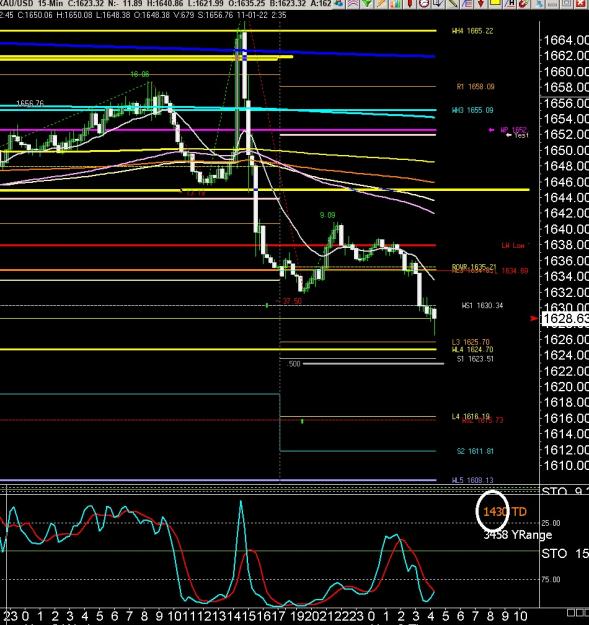Click the text list lines icon

pos(466,4)
